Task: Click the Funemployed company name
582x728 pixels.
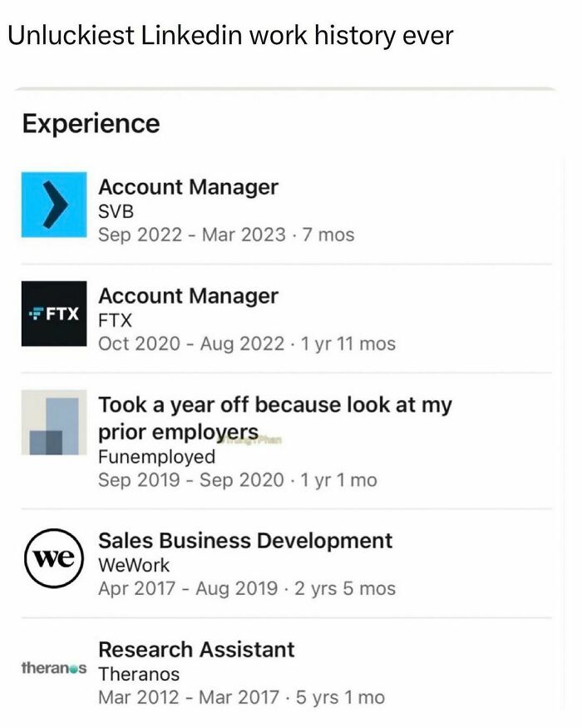Action: point(156,457)
